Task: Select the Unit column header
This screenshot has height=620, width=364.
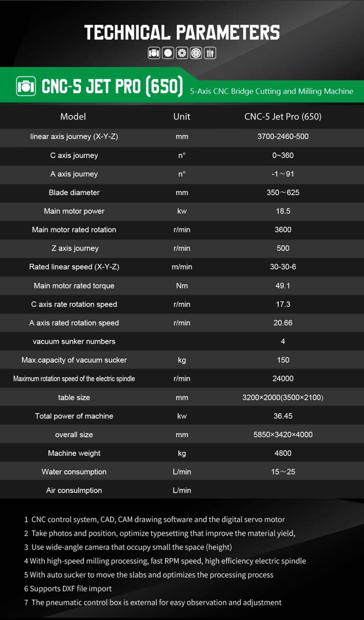Action: click(x=182, y=117)
